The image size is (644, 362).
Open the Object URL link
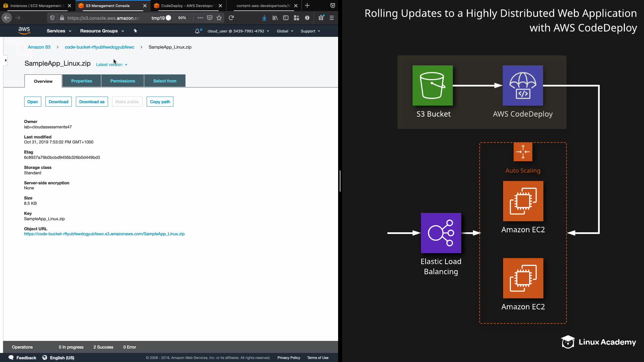coord(104,234)
